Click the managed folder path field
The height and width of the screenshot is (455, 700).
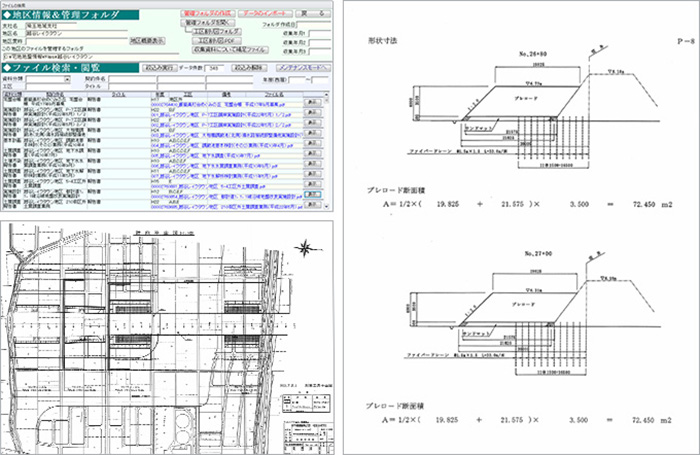click(x=92, y=57)
